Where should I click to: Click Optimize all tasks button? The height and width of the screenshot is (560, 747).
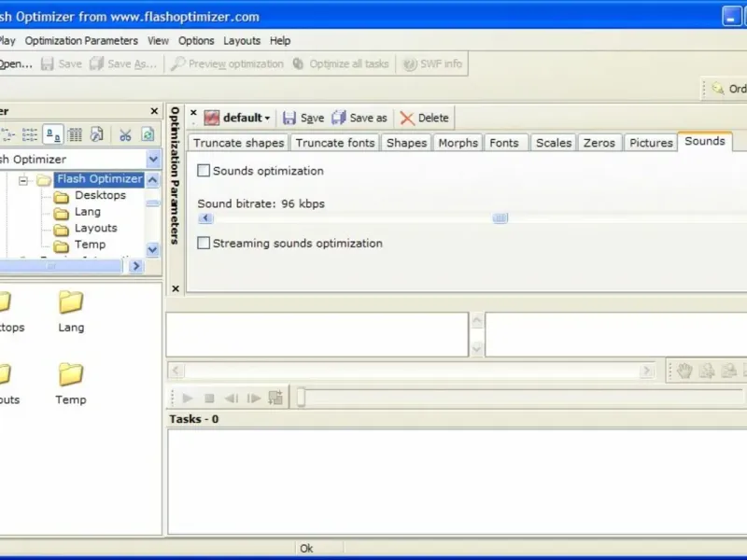(341, 63)
